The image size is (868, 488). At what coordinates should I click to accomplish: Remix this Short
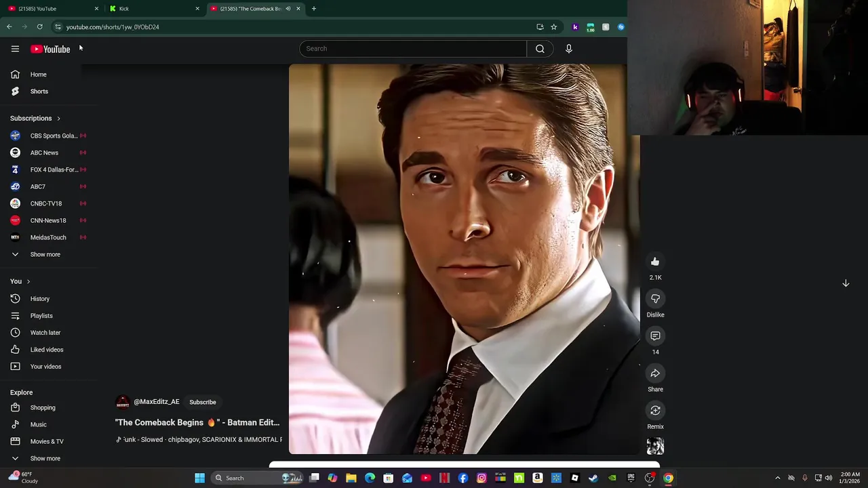[x=655, y=411]
